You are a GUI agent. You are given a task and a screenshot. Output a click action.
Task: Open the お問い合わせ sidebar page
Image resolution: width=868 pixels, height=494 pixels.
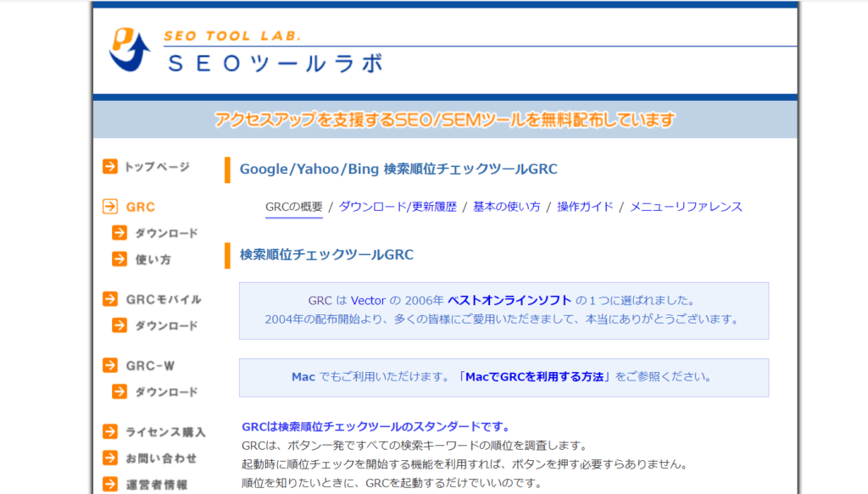click(x=161, y=458)
